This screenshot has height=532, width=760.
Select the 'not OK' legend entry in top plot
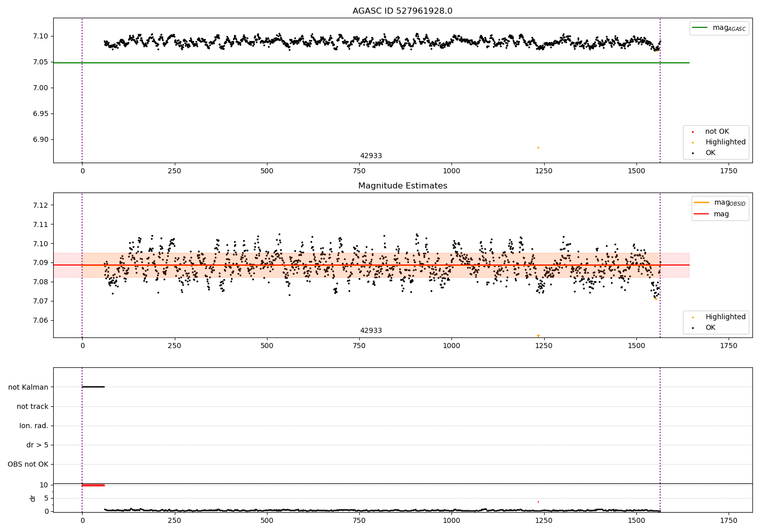tap(717, 132)
